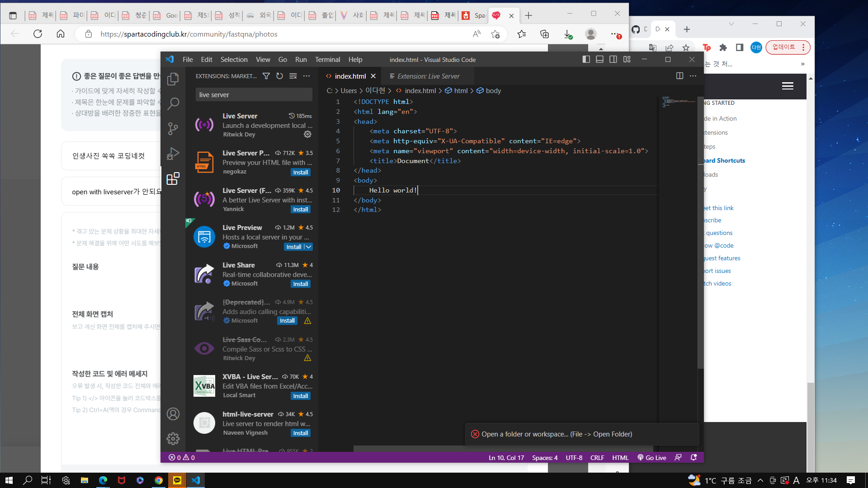Go to home page in Edge

point(61,34)
